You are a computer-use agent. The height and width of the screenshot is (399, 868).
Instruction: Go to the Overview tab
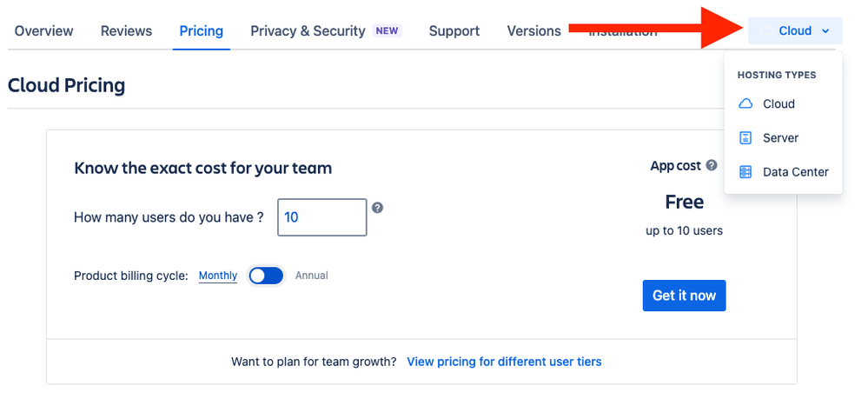pyautogui.click(x=43, y=31)
